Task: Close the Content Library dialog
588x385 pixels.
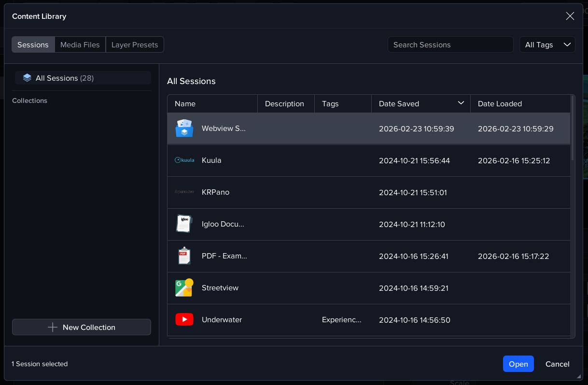Action: [570, 16]
